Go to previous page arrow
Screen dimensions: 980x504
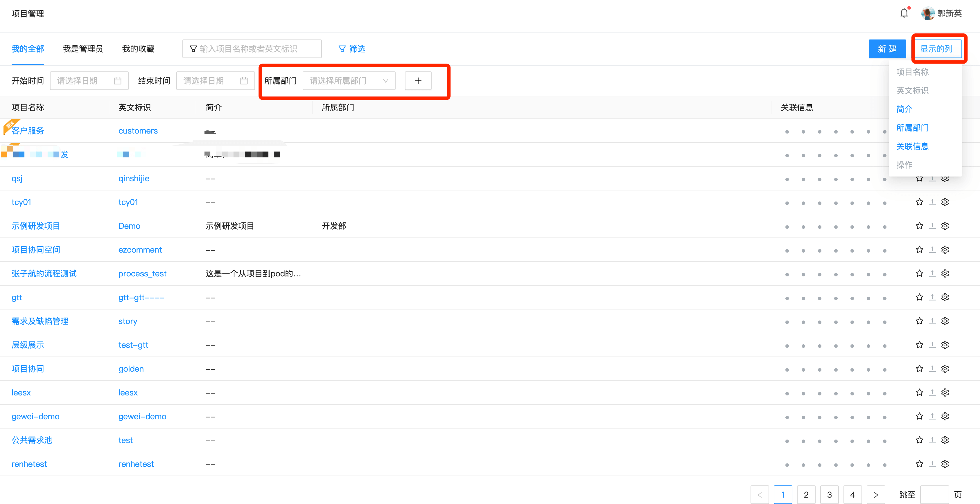(x=759, y=494)
